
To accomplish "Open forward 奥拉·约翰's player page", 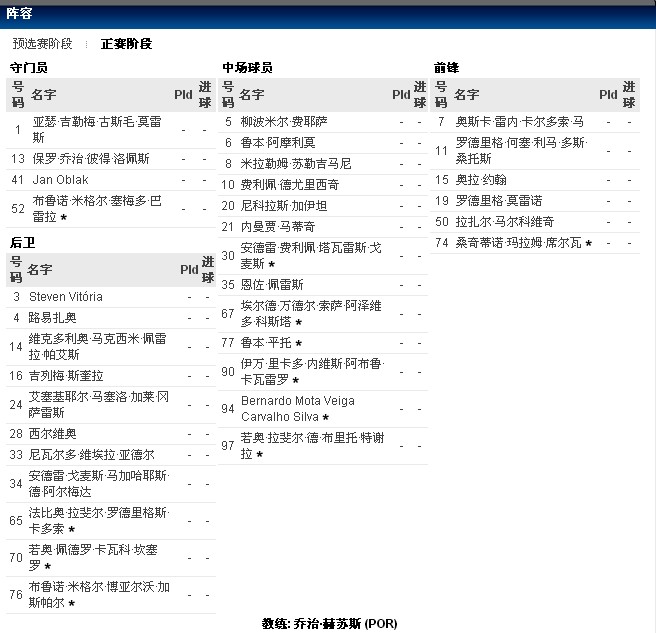I will pyautogui.click(x=480, y=180).
